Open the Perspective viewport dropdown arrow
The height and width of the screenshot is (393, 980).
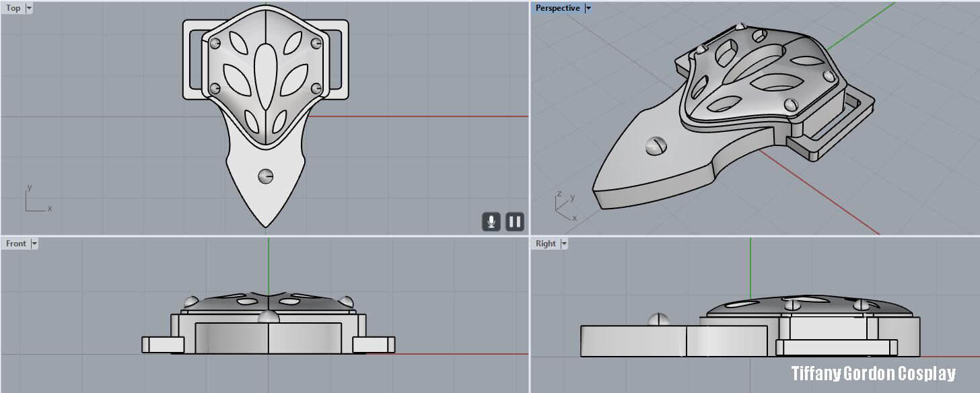coord(588,8)
